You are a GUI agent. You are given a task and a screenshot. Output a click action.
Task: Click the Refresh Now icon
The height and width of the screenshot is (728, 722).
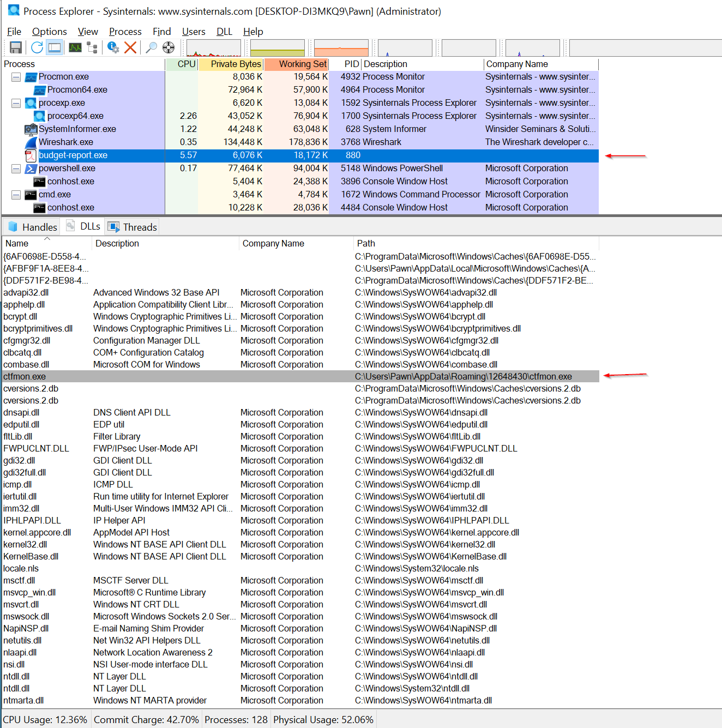[37, 47]
